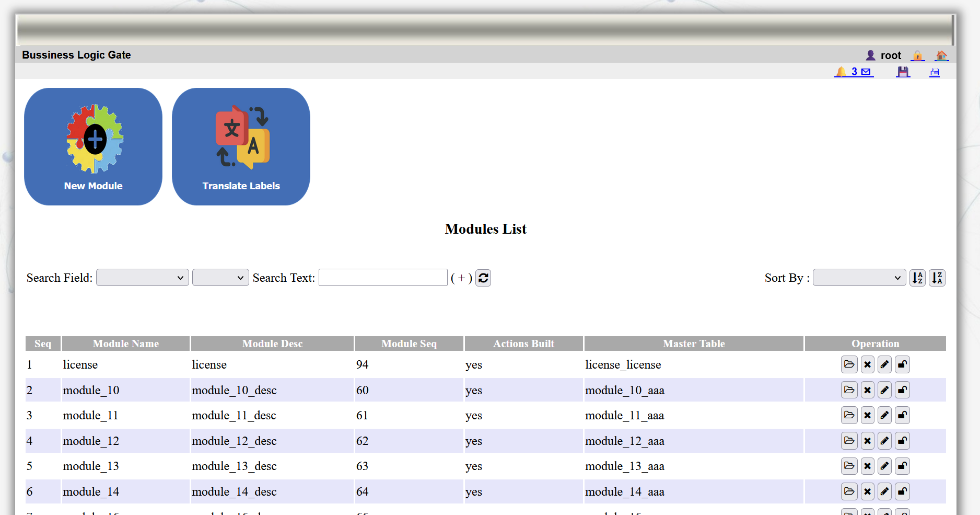Click the floppy disk save icon
980x515 pixels.
(x=903, y=72)
